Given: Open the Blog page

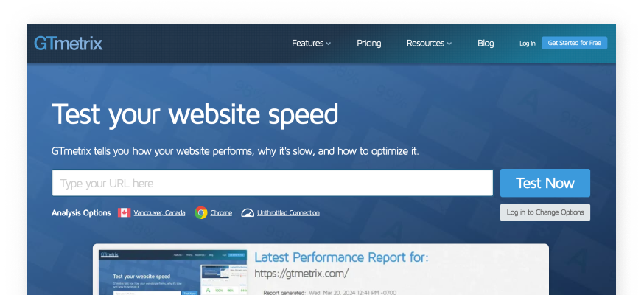Looking at the screenshot, I should [486, 43].
